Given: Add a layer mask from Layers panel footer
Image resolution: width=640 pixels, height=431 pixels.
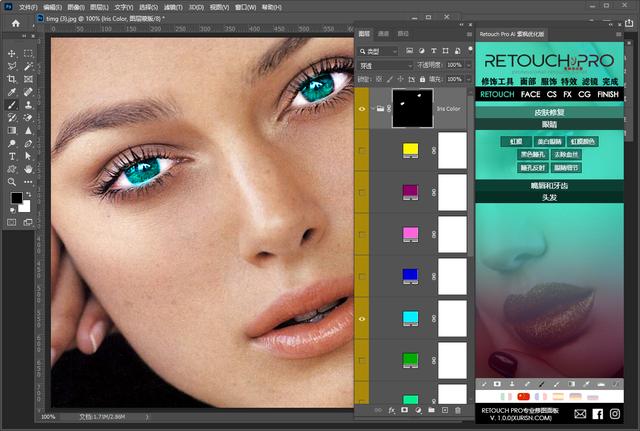Looking at the screenshot, I should click(404, 410).
